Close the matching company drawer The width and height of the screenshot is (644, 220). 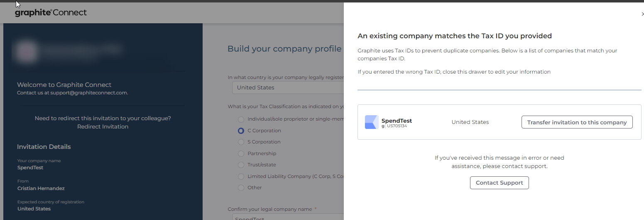pyautogui.click(x=642, y=14)
